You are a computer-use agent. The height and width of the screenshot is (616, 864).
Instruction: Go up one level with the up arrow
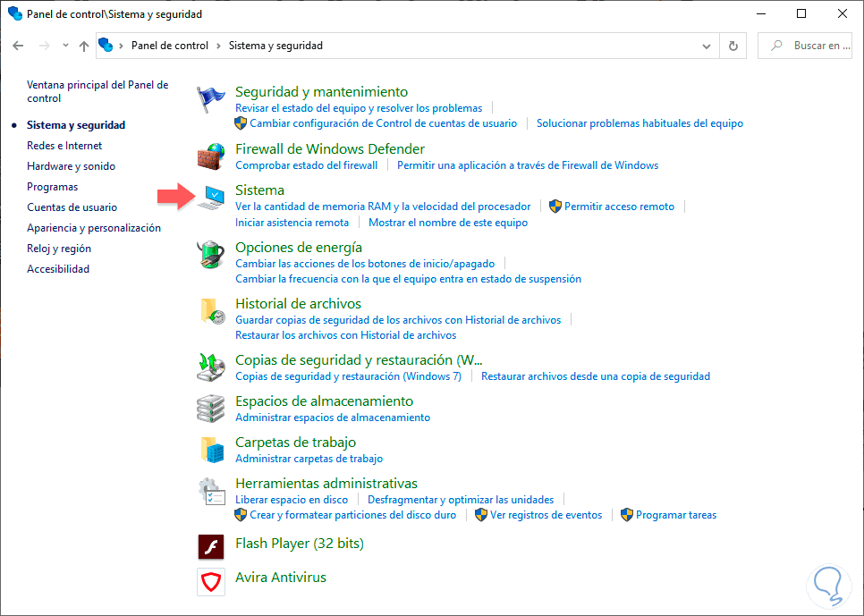[x=84, y=46]
